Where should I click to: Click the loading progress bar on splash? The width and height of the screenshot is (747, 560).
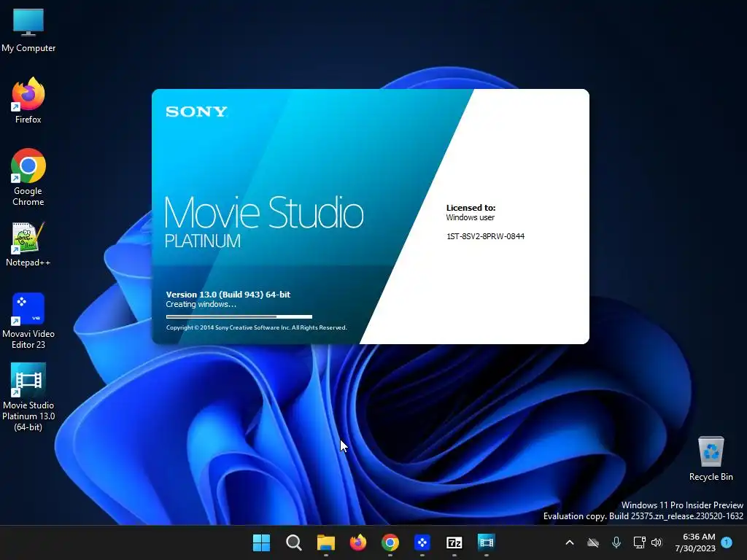click(239, 316)
